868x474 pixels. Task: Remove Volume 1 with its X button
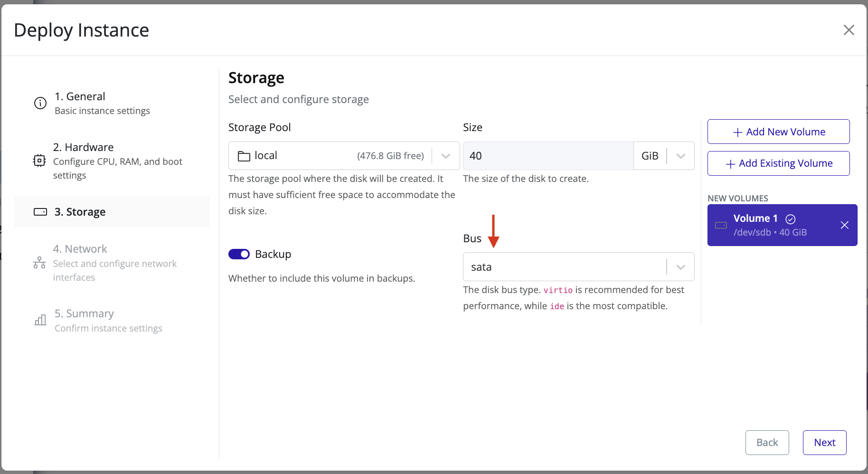coord(844,225)
